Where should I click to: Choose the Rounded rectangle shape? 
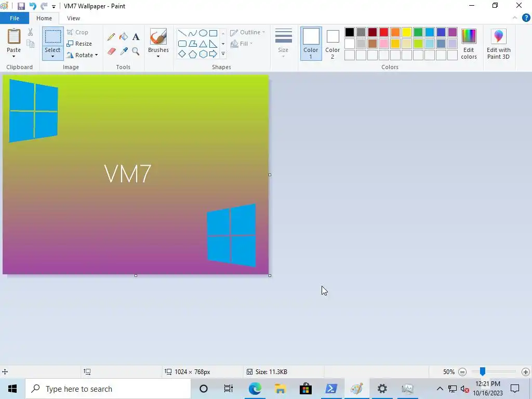[182, 44]
